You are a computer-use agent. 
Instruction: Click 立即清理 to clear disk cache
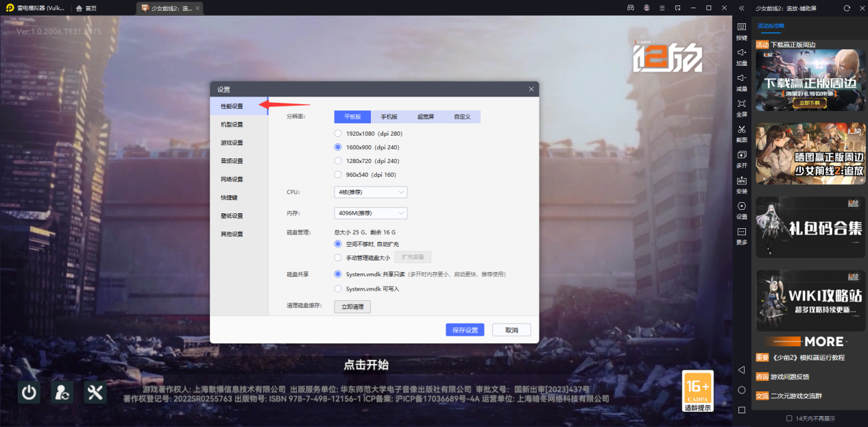352,306
